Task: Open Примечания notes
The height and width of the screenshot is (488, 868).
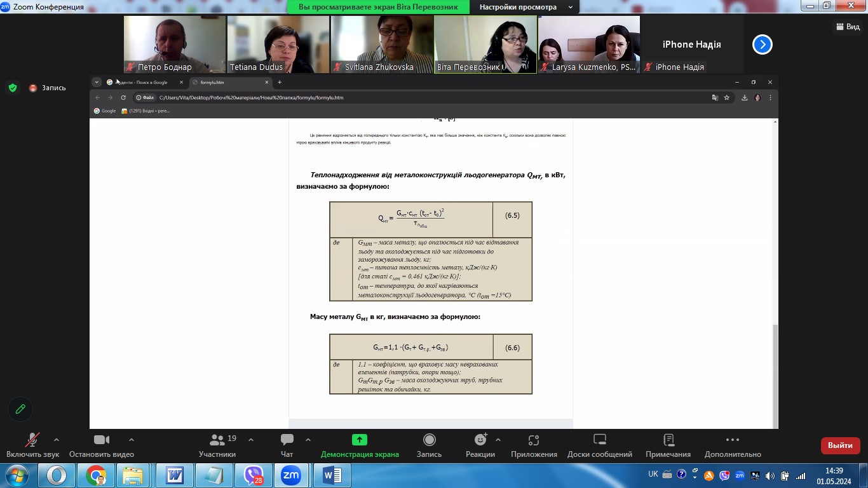Action: 668,446
